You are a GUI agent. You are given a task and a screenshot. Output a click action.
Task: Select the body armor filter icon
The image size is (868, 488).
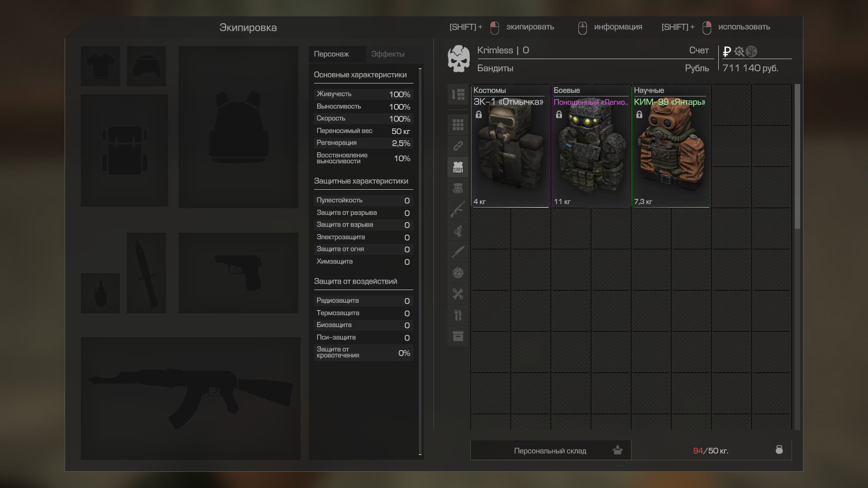(458, 167)
